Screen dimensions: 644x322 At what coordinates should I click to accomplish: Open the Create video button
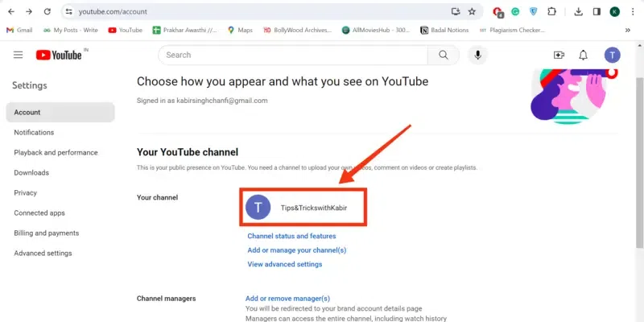(x=559, y=55)
